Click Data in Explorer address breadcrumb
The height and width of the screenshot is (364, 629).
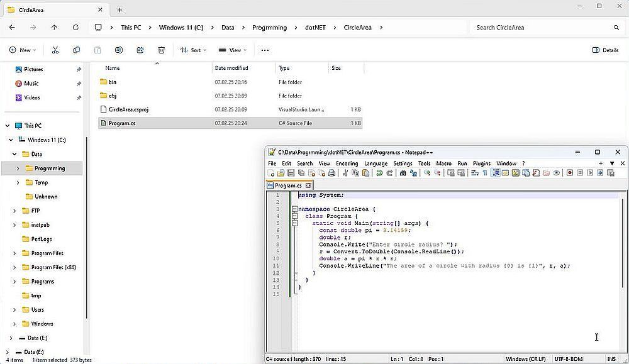tap(228, 27)
